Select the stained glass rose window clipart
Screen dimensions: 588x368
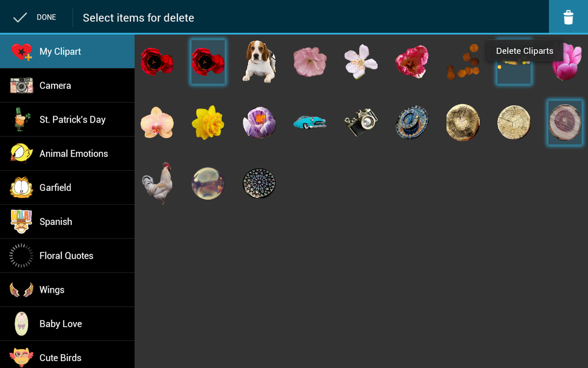259,183
